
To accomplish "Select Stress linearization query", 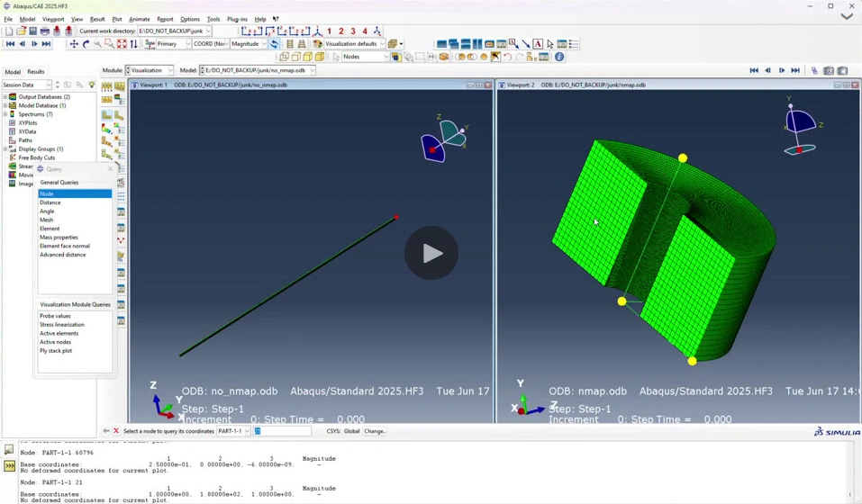I will tap(75, 325).
